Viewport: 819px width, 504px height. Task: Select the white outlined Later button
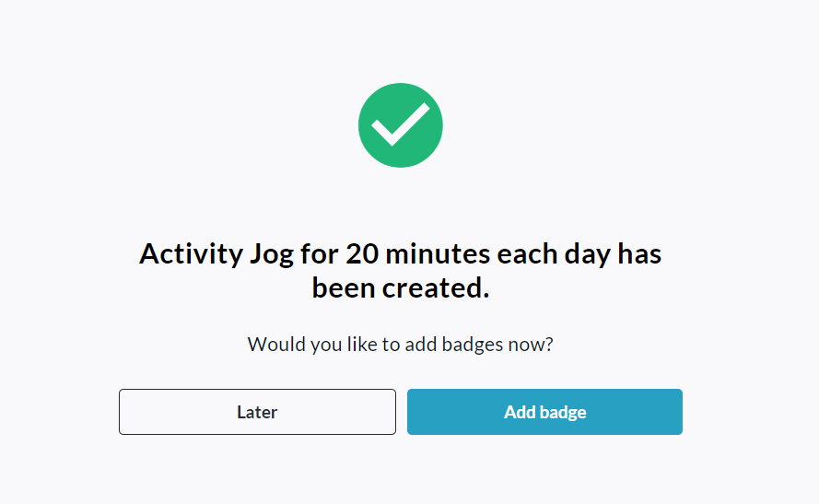pyautogui.click(x=257, y=412)
